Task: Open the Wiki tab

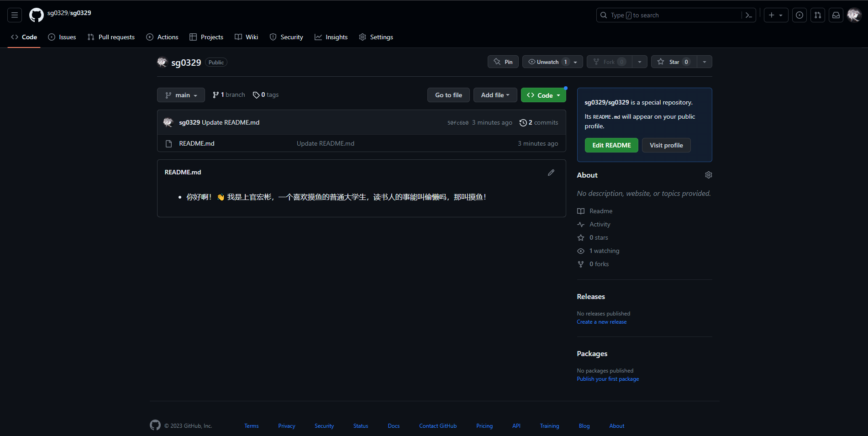Action: click(247, 37)
